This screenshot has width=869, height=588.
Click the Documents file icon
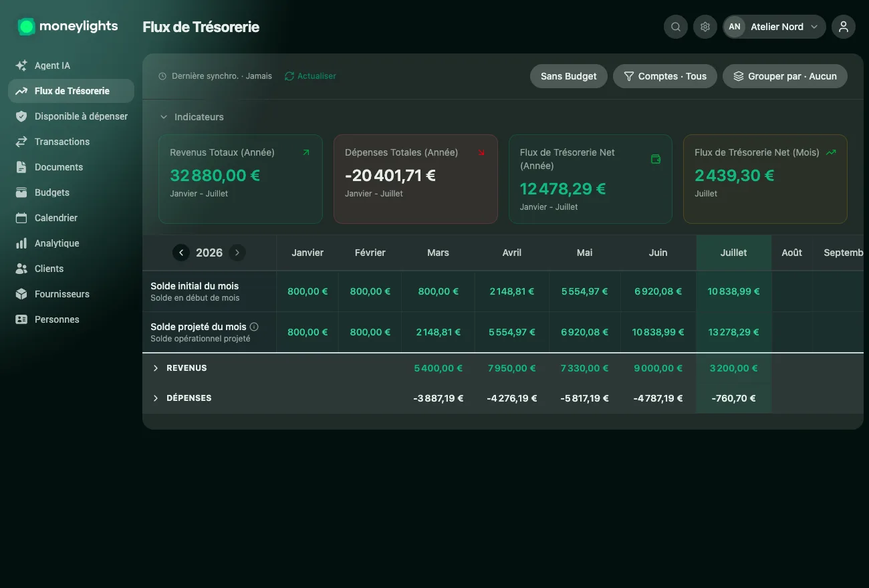tap(21, 167)
